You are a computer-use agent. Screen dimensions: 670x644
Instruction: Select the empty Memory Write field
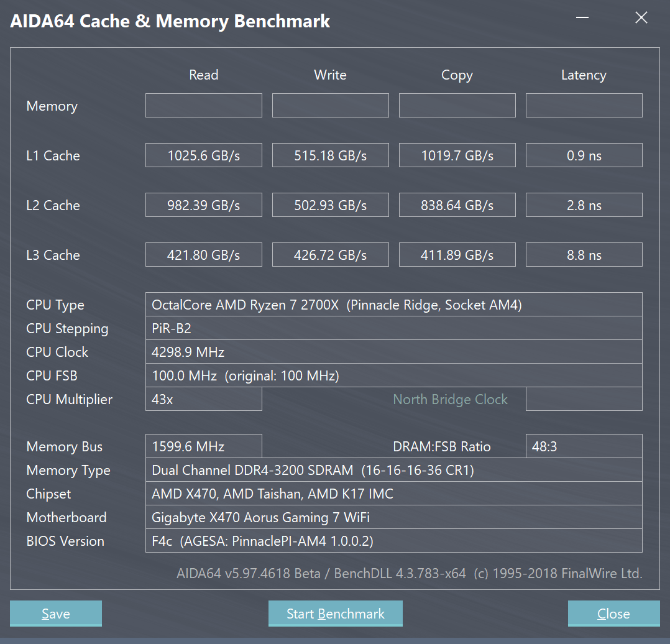click(330, 106)
